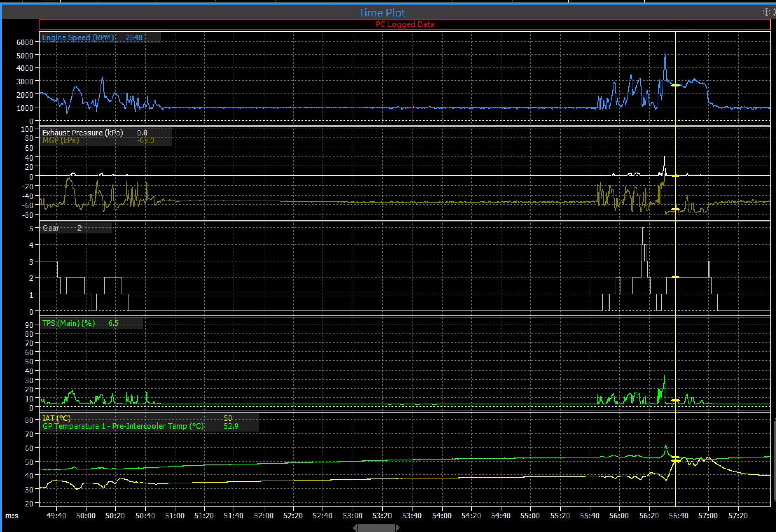Select the TPS (Main) (%) legend label
The height and width of the screenshot is (532, 776).
[x=69, y=323]
